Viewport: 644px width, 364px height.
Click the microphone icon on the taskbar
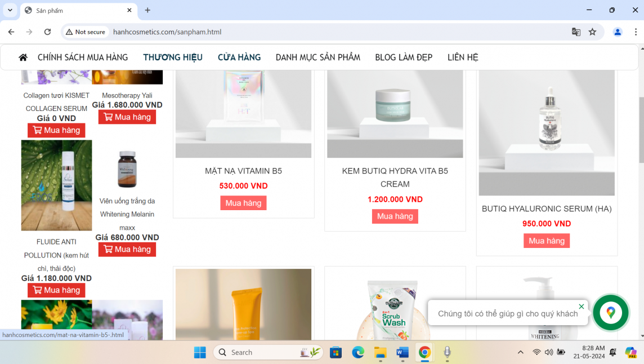[447, 352]
